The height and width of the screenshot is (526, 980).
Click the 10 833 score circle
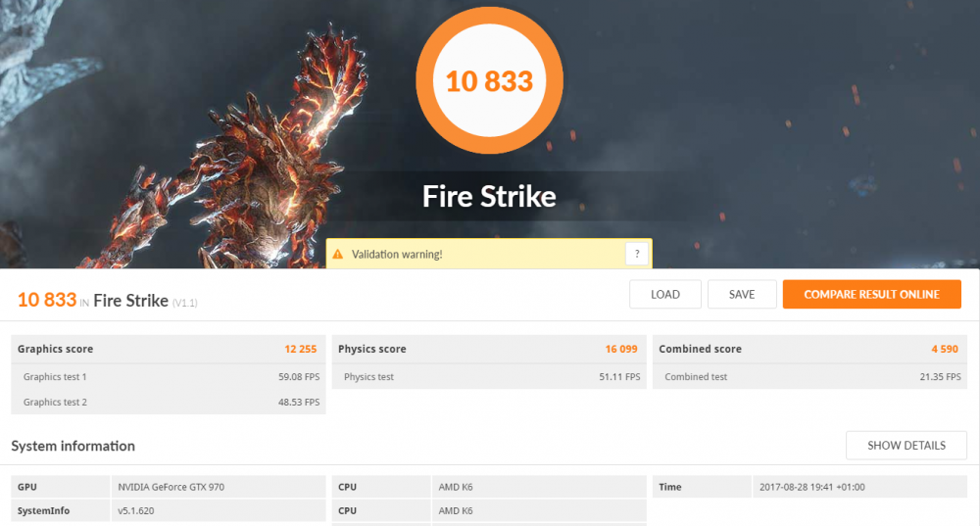(489, 80)
